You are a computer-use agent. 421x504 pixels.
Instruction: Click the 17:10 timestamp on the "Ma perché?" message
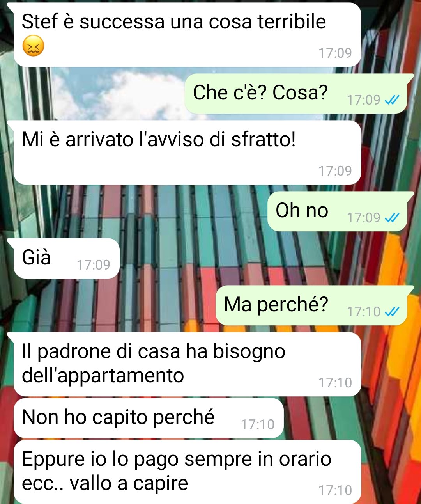pos(364,312)
